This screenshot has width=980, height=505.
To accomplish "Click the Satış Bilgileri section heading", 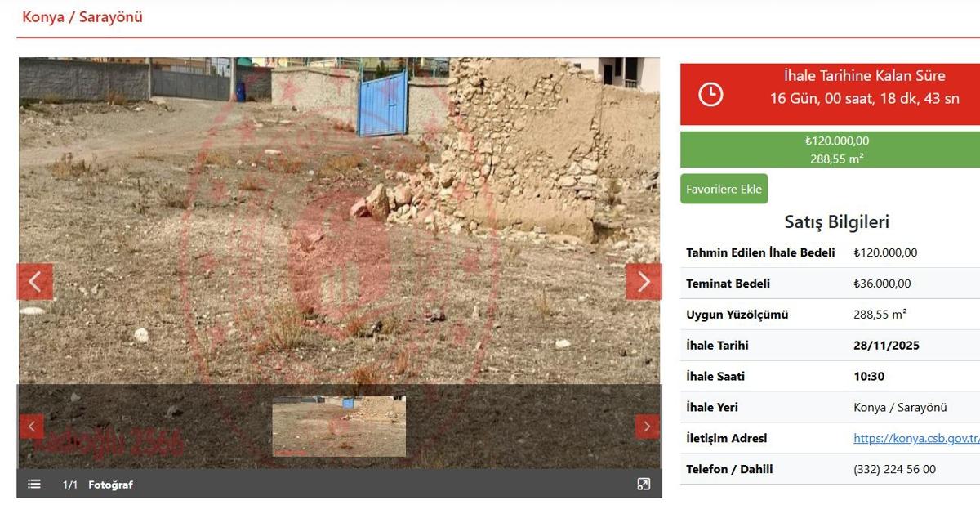I will [836, 221].
